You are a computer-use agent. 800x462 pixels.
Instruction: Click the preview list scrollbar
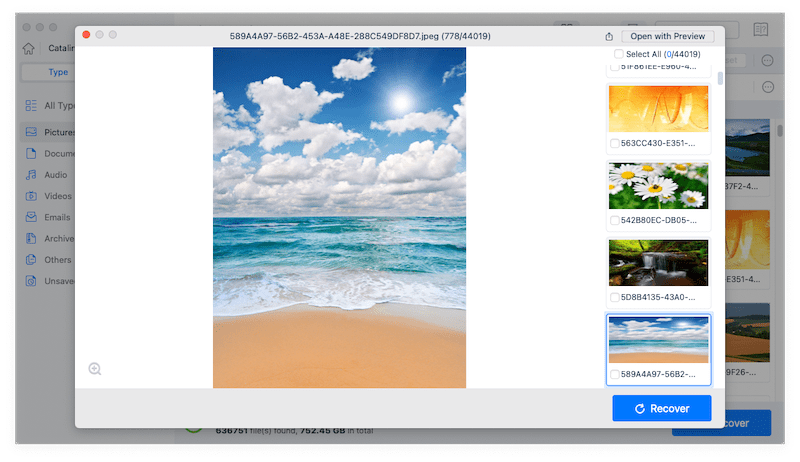click(720, 78)
